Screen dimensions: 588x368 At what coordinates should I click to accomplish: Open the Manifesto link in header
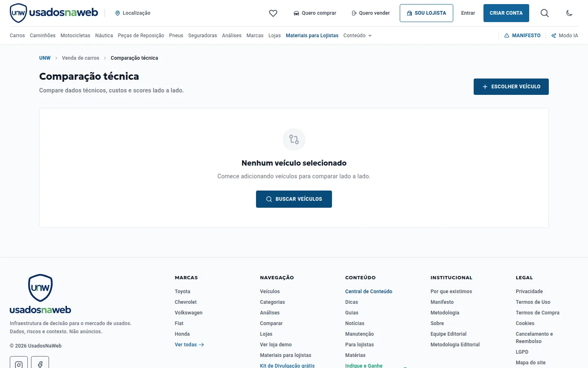[522, 36]
